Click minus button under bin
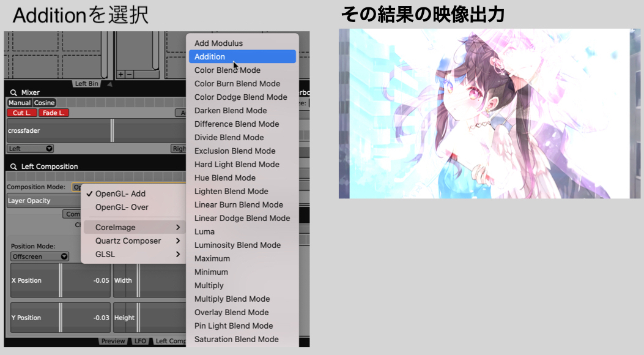The height and width of the screenshot is (355, 644). (x=129, y=75)
